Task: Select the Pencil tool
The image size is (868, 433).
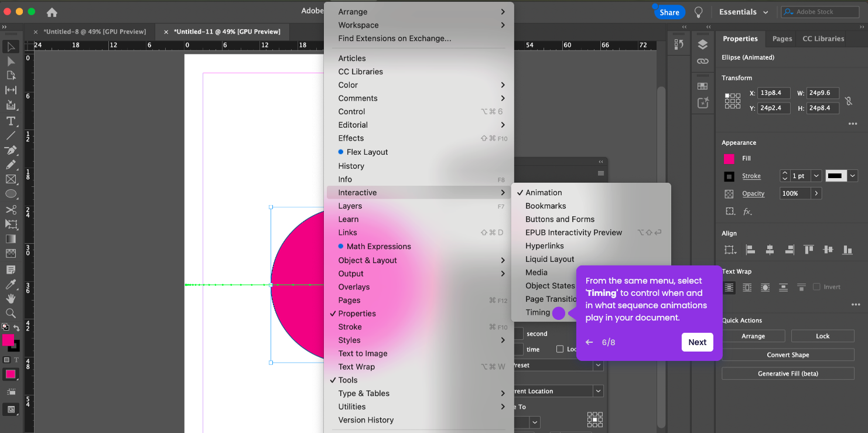Action: pos(11,165)
